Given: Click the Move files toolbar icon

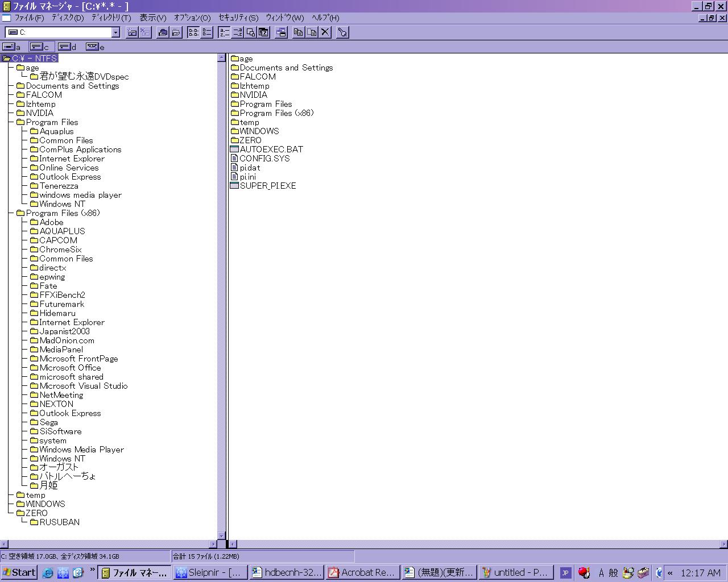Looking at the screenshot, I should coord(312,32).
